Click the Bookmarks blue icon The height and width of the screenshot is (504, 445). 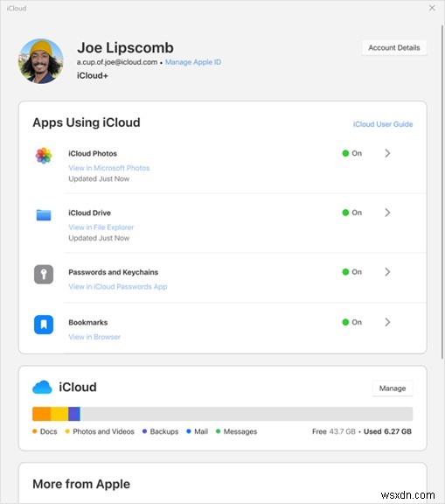pyautogui.click(x=44, y=325)
